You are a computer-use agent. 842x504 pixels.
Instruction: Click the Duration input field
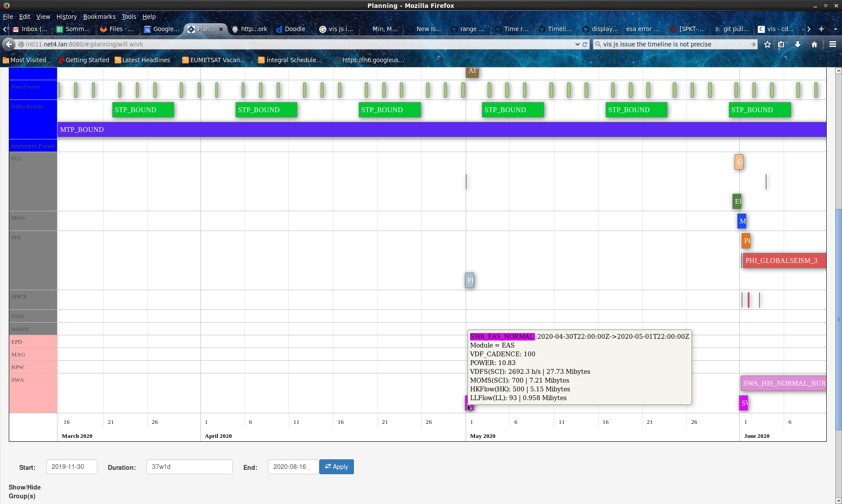(x=189, y=467)
